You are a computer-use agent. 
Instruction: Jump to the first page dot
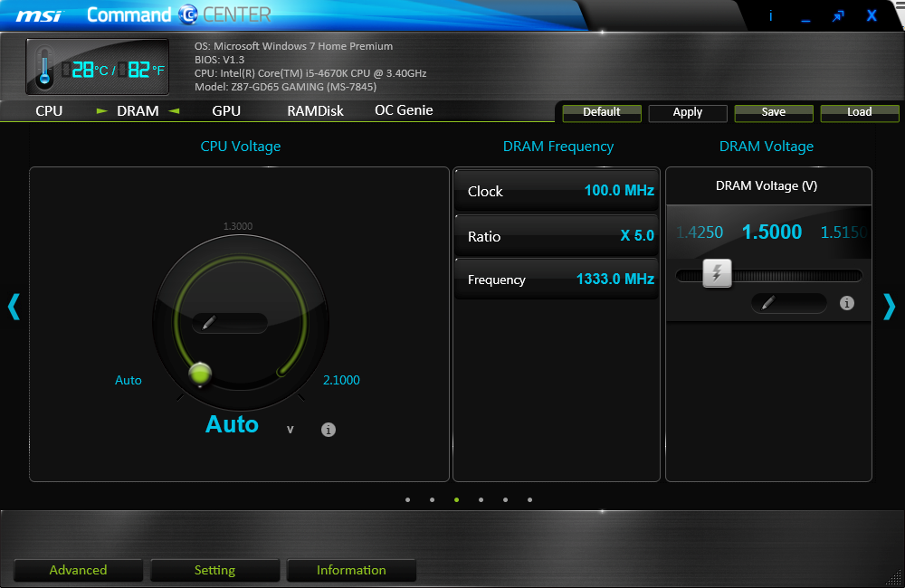pyautogui.click(x=408, y=499)
